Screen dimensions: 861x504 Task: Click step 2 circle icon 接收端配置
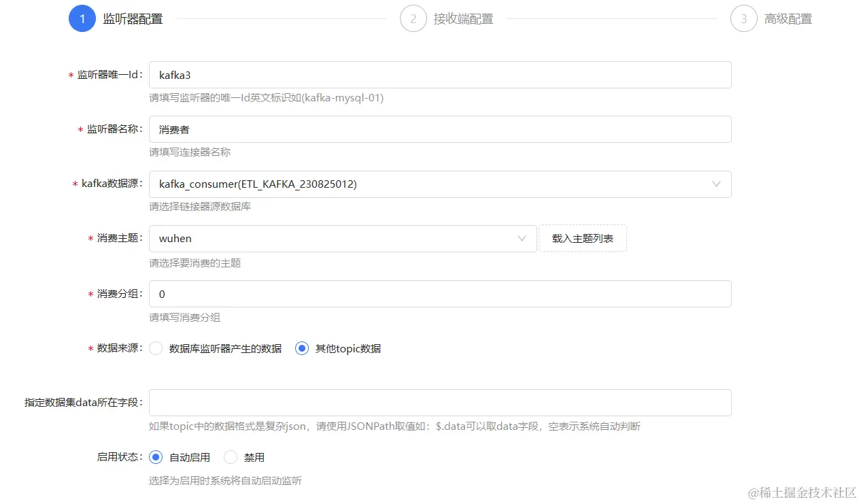point(413,19)
